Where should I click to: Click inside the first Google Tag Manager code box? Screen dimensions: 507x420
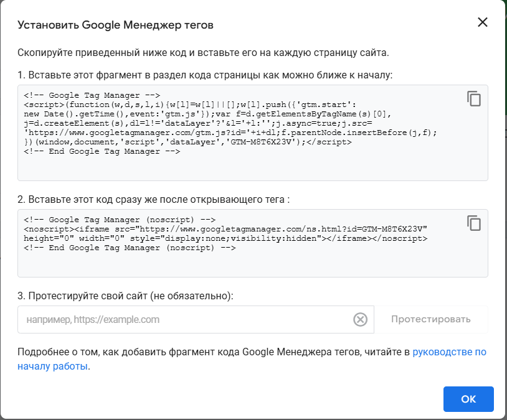[x=252, y=133]
